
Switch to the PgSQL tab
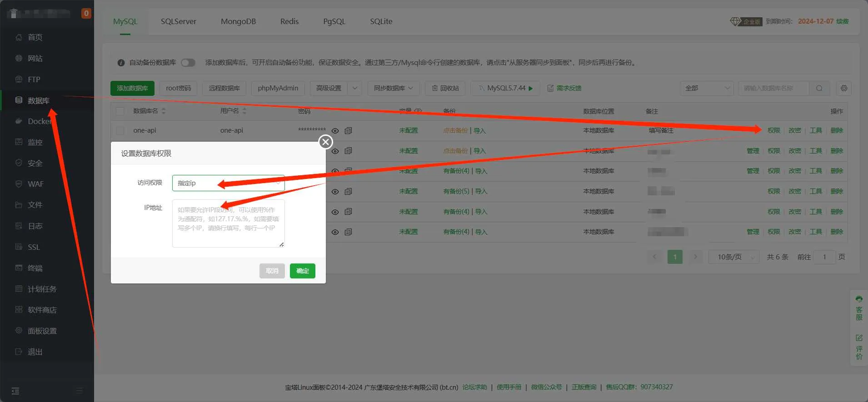click(334, 21)
